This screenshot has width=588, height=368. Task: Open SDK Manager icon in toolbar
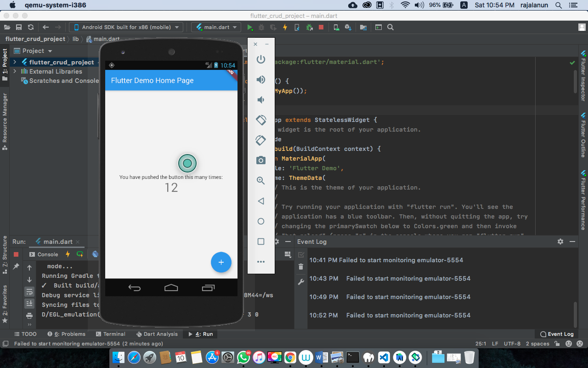(348, 27)
